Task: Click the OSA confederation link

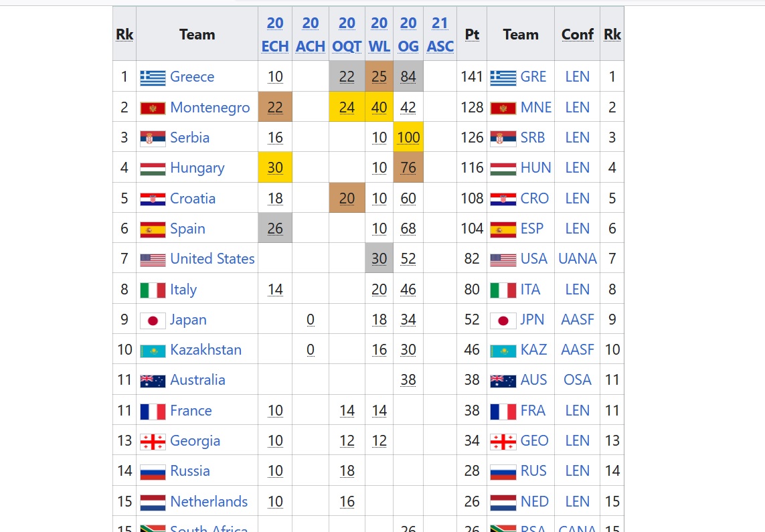Action: pos(577,380)
